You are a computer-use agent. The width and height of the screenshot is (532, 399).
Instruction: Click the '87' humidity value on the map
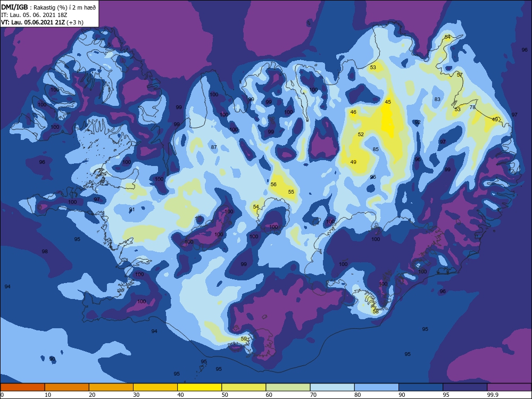[214, 147]
